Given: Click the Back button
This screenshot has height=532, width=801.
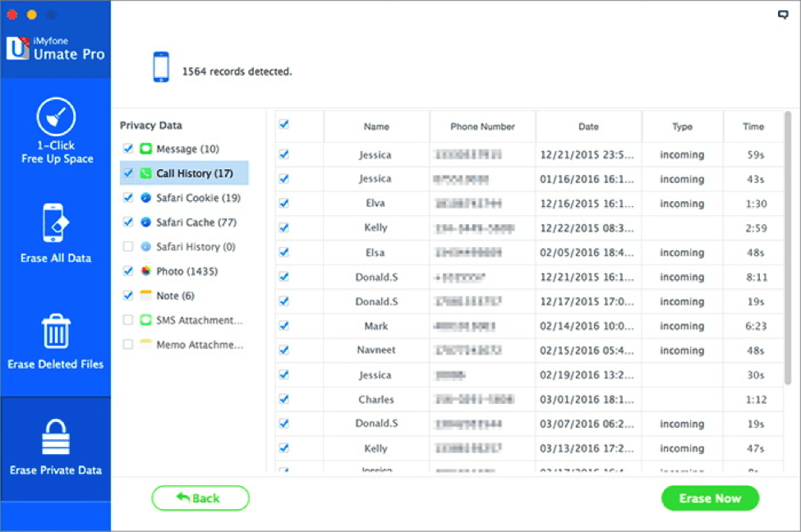Looking at the screenshot, I should pyautogui.click(x=200, y=498).
